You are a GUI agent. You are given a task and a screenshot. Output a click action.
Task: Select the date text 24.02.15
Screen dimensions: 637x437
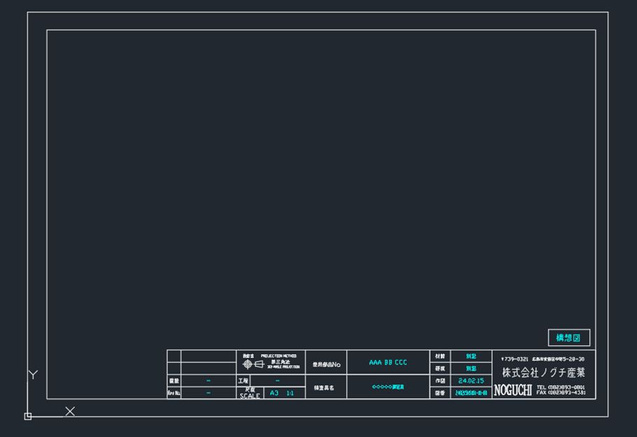pyautogui.click(x=471, y=381)
